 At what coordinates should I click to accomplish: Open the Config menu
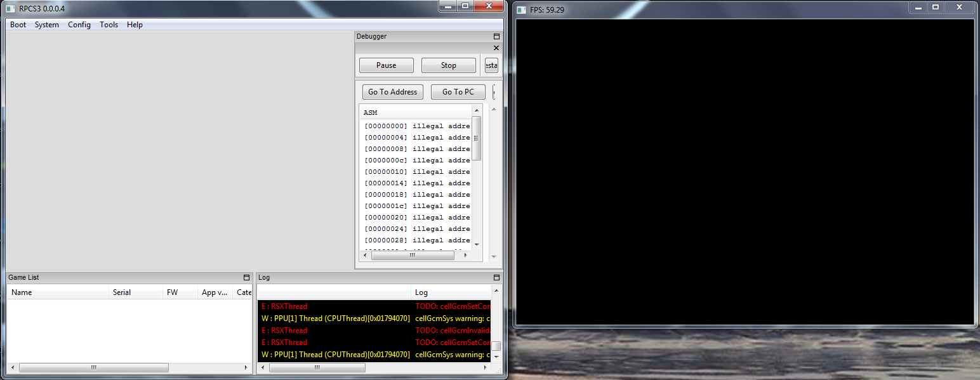click(79, 25)
